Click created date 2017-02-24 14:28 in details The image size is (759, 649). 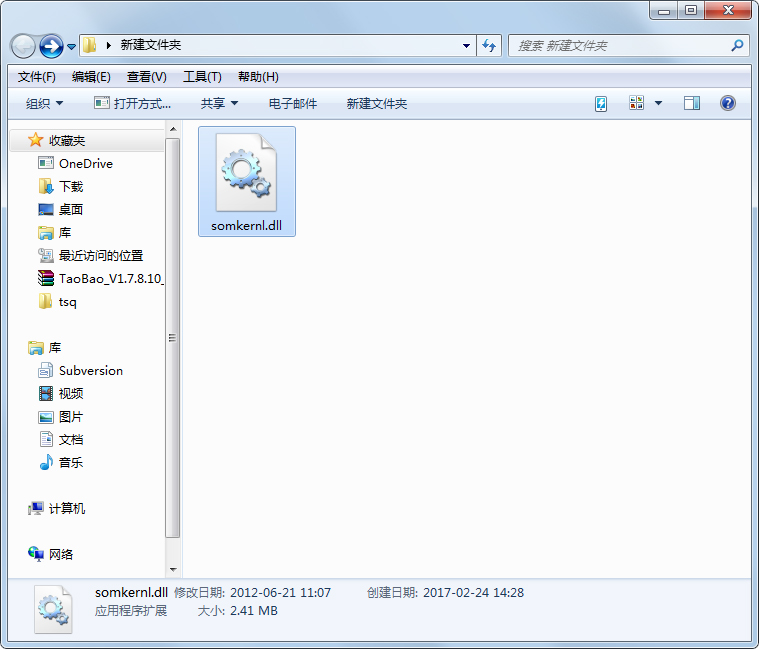[473, 593]
